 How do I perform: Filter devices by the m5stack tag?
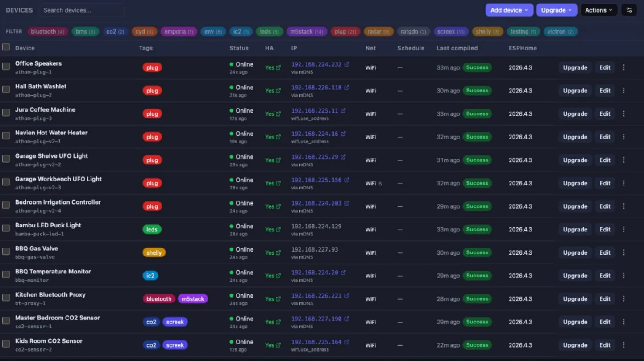pyautogui.click(x=307, y=32)
